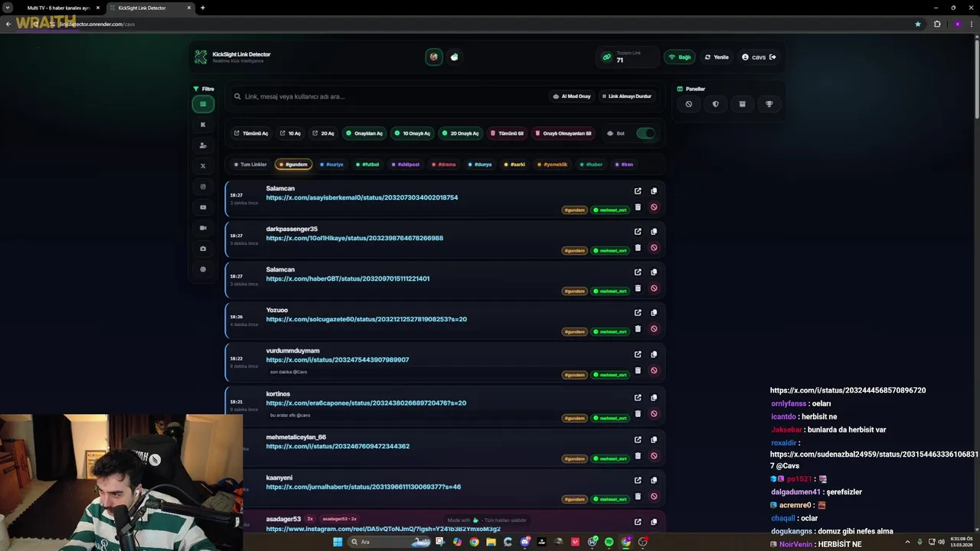This screenshot has width=980, height=551.
Task: Select the first round avatar in header
Action: 434,57
